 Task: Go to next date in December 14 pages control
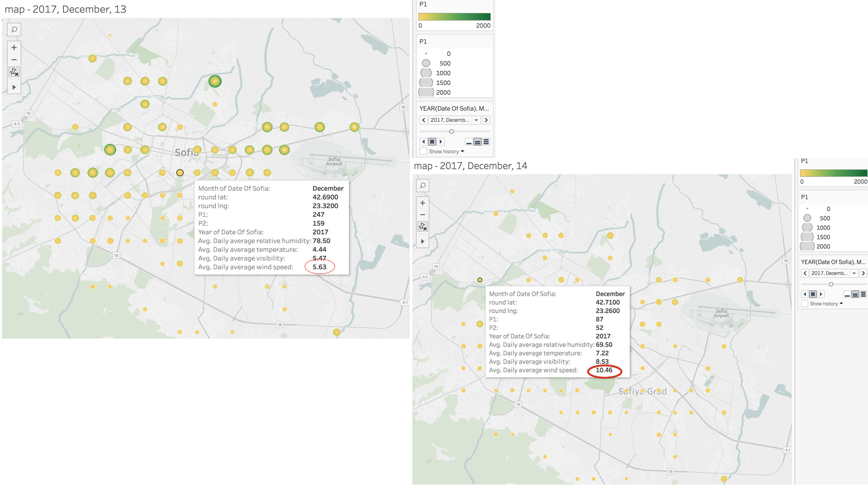(863, 273)
